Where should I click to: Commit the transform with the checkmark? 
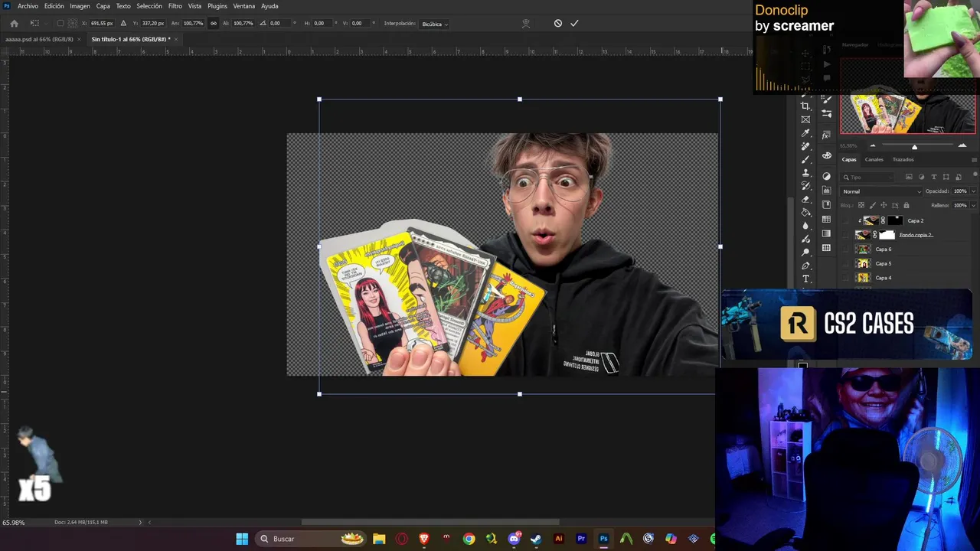coord(574,24)
